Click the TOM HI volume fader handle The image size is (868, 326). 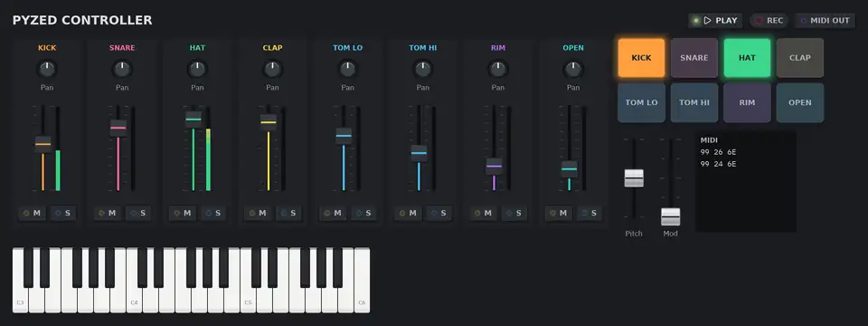tap(419, 153)
